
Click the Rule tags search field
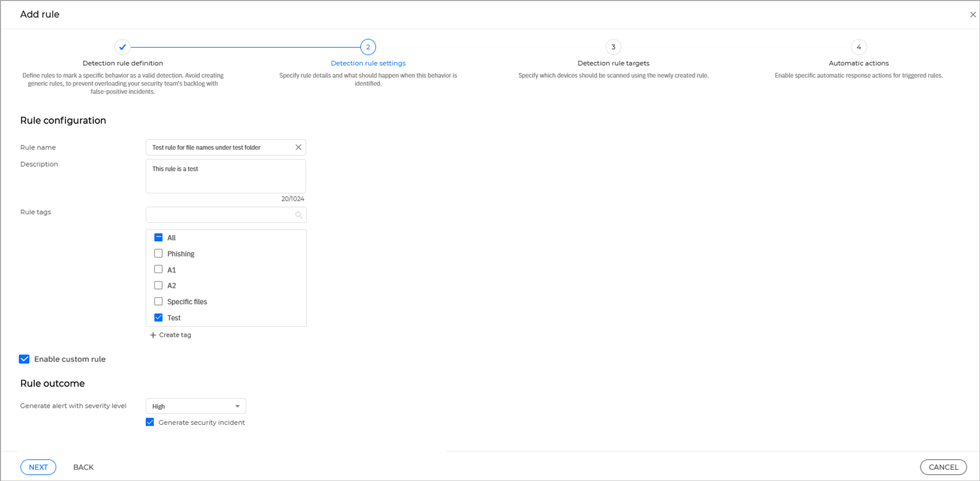[x=226, y=215]
